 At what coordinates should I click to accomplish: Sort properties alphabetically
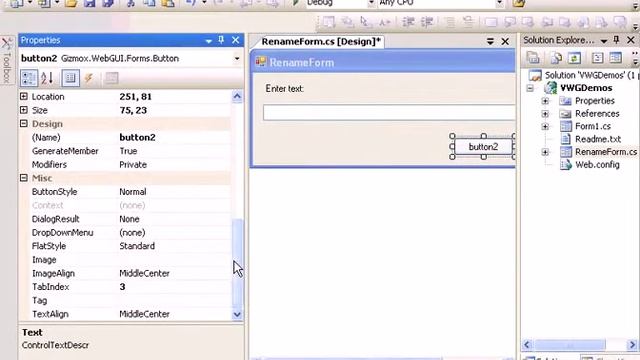point(47,78)
